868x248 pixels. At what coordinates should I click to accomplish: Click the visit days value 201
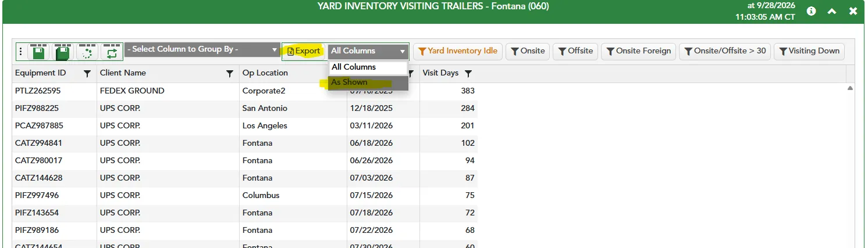(468, 126)
